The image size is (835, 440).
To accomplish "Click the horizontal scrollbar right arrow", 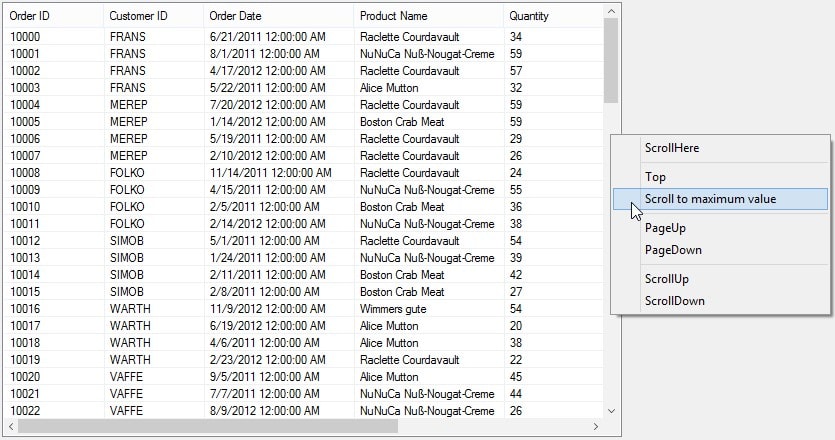I will [x=596, y=426].
